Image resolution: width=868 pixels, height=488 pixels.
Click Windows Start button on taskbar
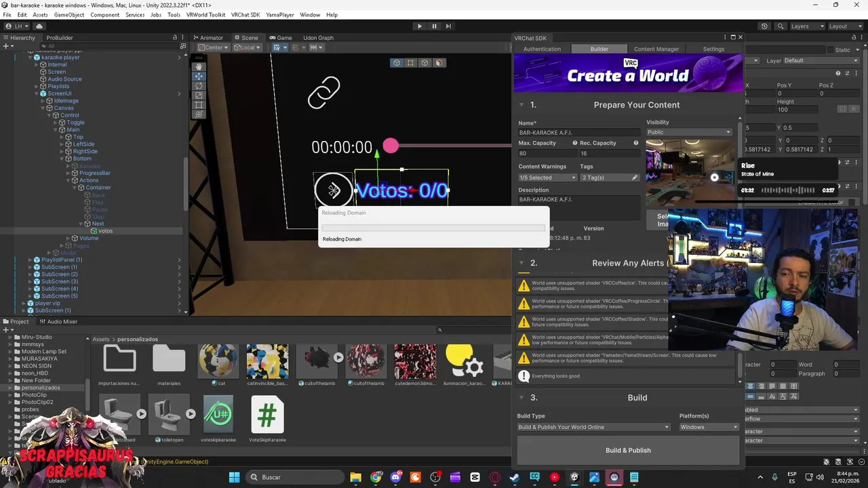pos(234,477)
